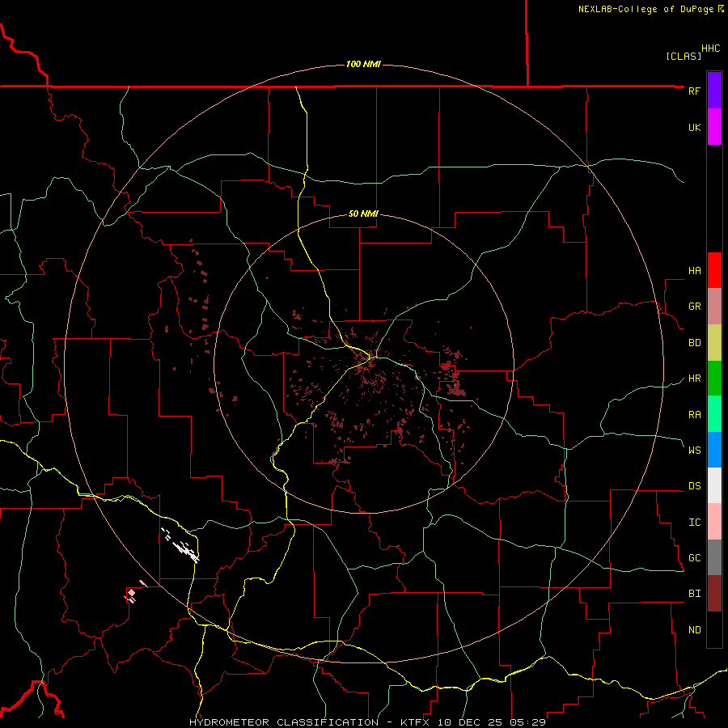Viewport: 728px width, 728px height.
Task: Click the 100 NMI range ring label
Action: [363, 64]
